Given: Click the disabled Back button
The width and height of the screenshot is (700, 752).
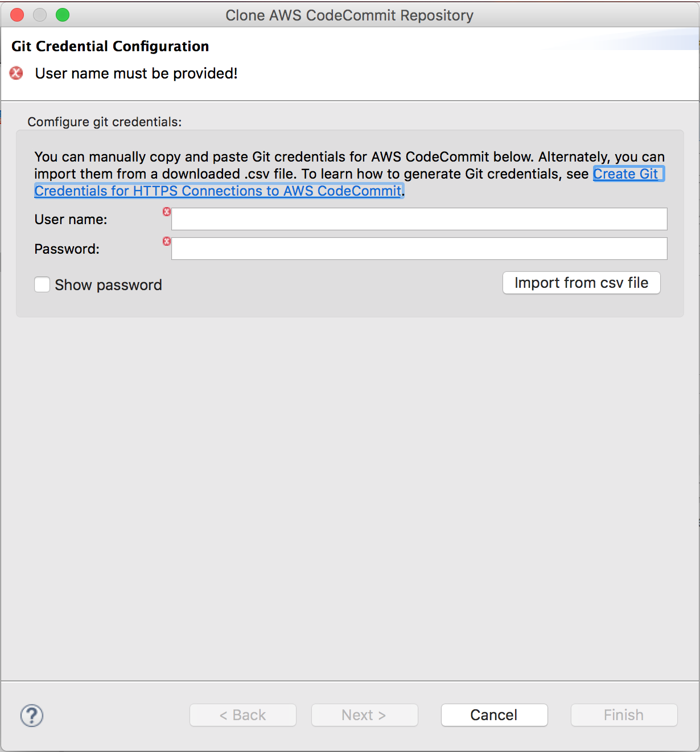Looking at the screenshot, I should click(243, 715).
